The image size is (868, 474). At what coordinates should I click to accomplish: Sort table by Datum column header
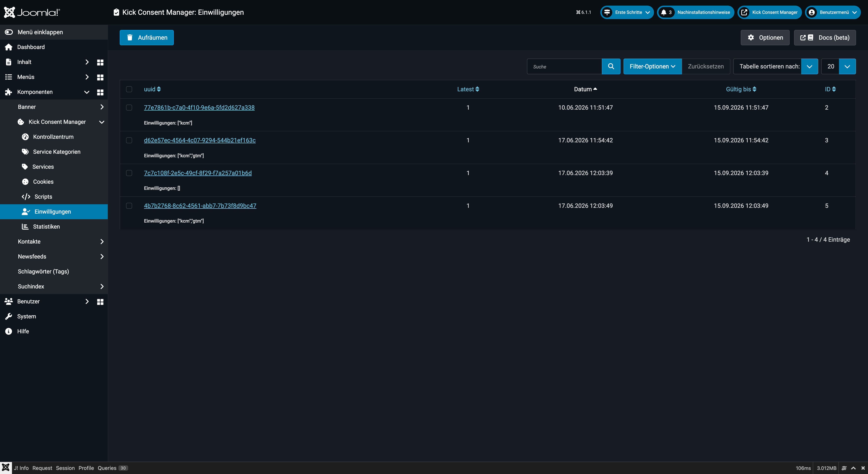click(585, 89)
